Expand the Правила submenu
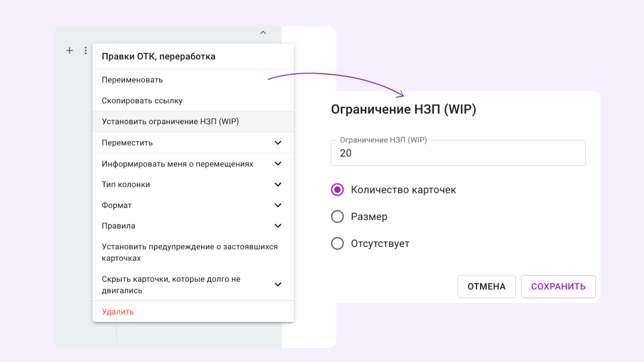644x362 pixels. pos(278,226)
